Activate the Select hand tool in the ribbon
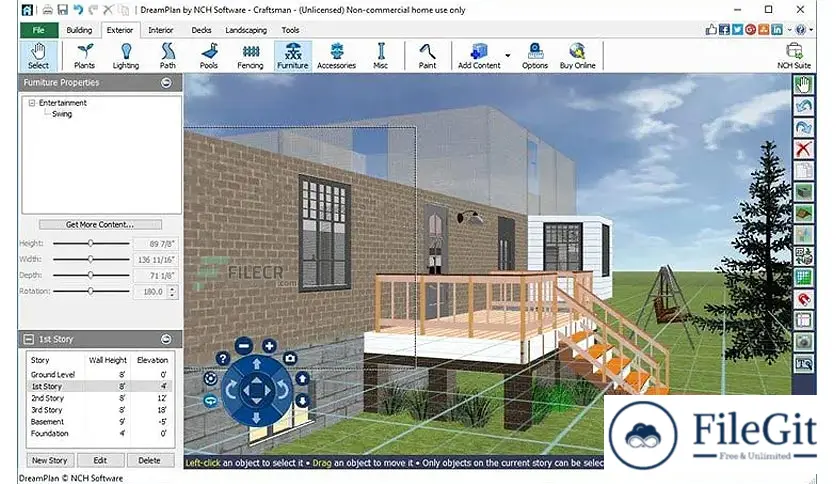Image resolution: width=836 pixels, height=484 pixels. tap(38, 56)
